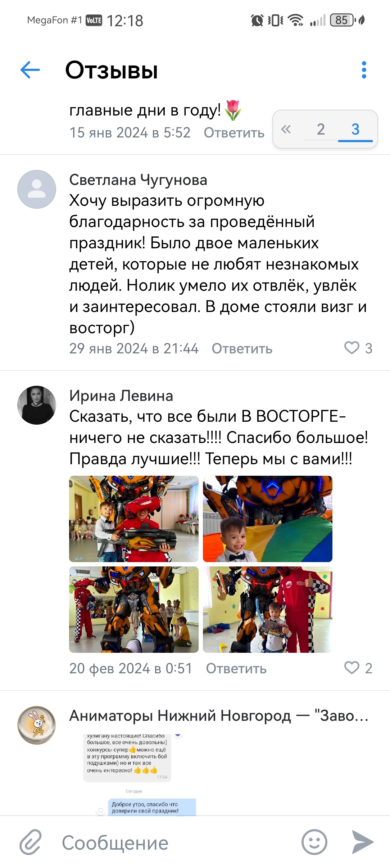Screen dimensions: 390x868
Task: Open photo of boy with red-capped character
Action: [x=134, y=519]
